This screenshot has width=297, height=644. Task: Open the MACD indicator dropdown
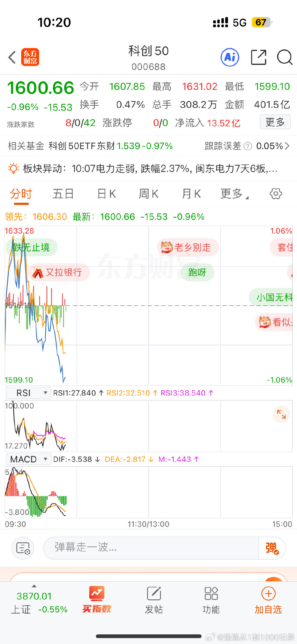pyautogui.click(x=29, y=459)
